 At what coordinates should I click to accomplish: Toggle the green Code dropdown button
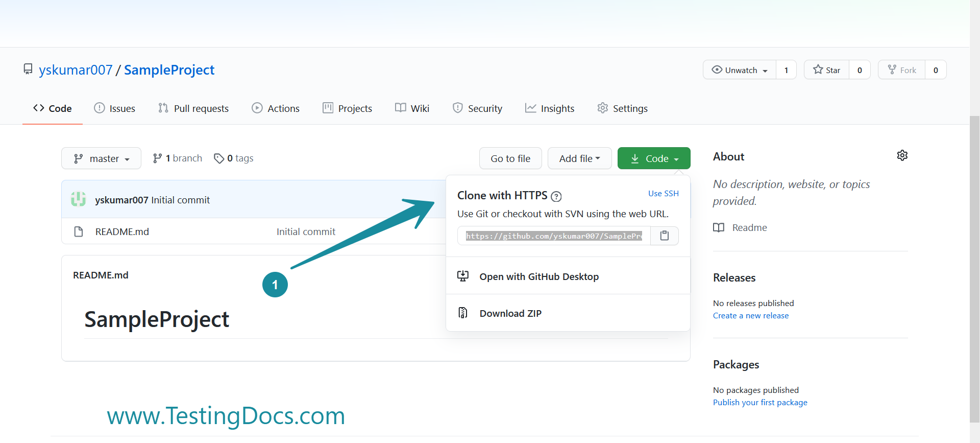pyautogui.click(x=654, y=158)
